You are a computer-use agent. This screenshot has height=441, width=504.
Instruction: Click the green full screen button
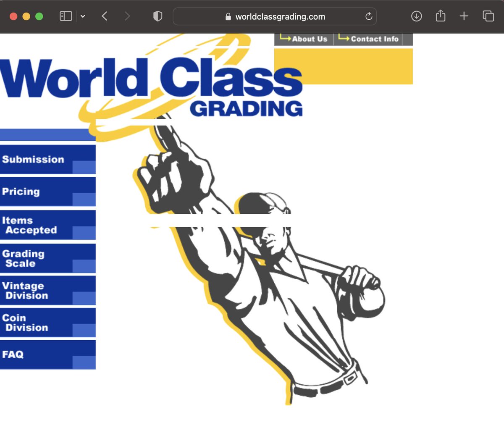point(39,16)
